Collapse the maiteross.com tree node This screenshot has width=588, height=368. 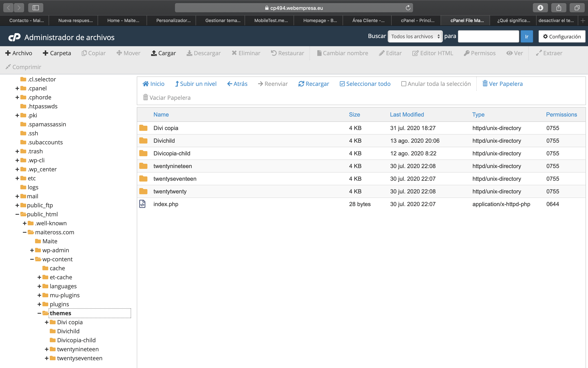click(24, 232)
